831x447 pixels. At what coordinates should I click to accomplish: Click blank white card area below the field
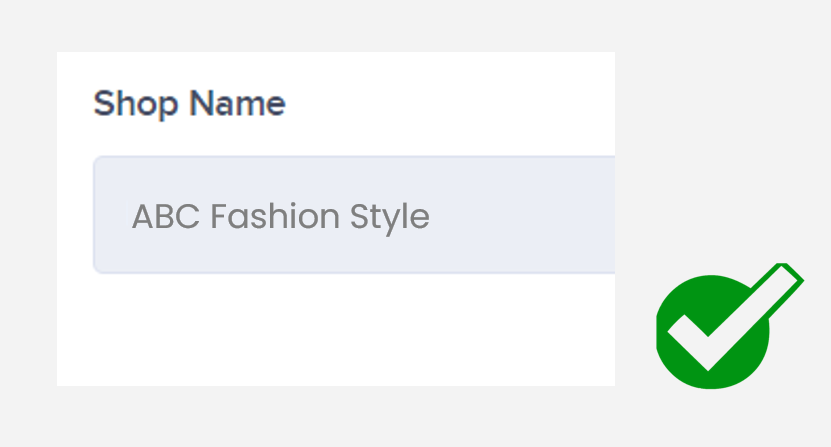pos(330,330)
